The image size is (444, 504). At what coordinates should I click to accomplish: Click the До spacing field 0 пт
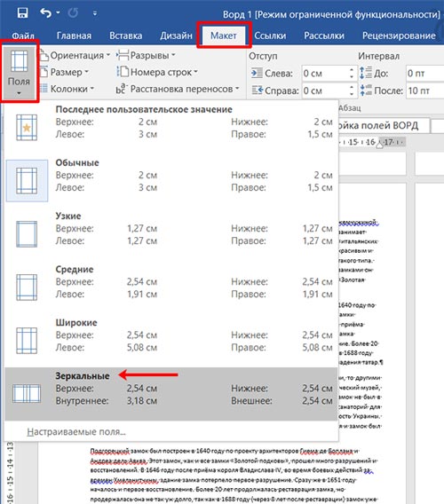click(x=425, y=74)
